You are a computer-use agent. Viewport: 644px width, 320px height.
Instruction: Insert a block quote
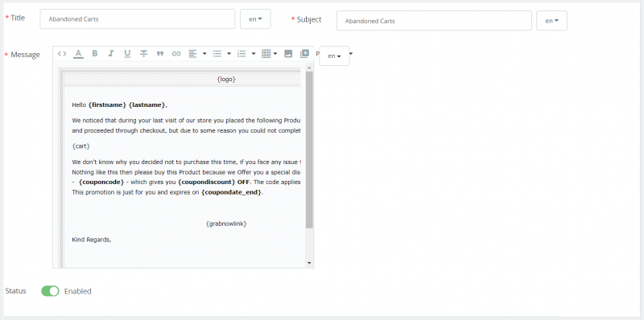(160, 54)
